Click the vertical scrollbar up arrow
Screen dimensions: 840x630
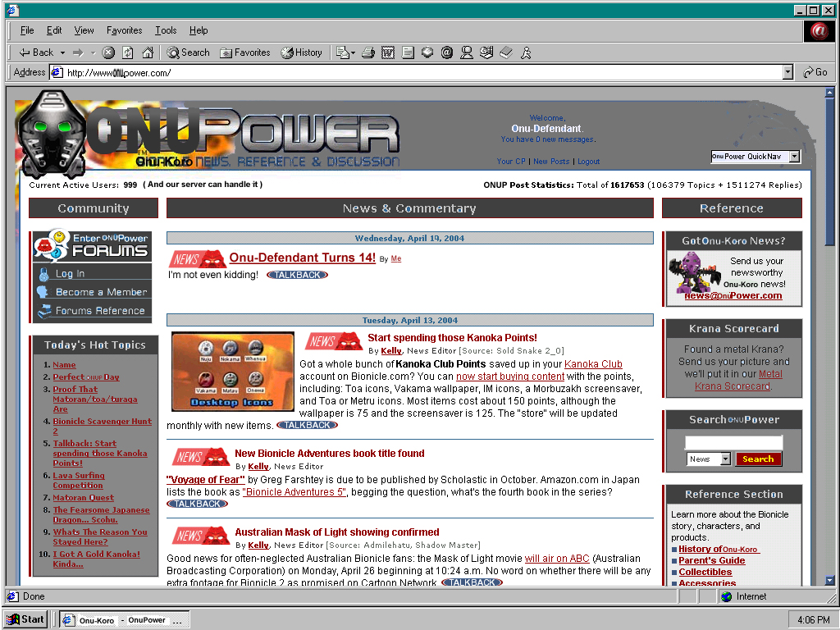[x=830, y=92]
